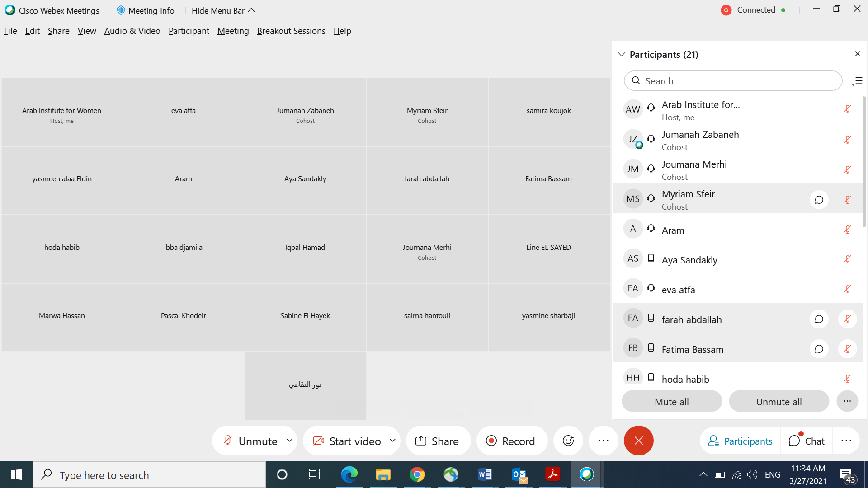Expand video options arrow beside Start video
This screenshot has height=488, width=868.
point(392,440)
